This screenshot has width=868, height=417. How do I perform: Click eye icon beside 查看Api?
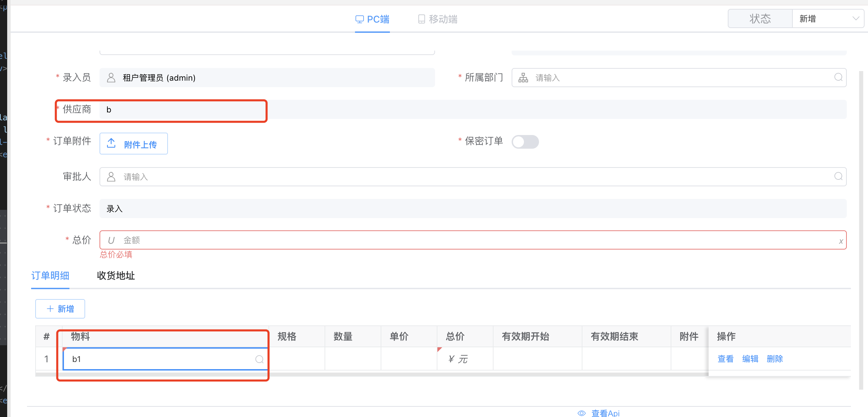tap(581, 413)
